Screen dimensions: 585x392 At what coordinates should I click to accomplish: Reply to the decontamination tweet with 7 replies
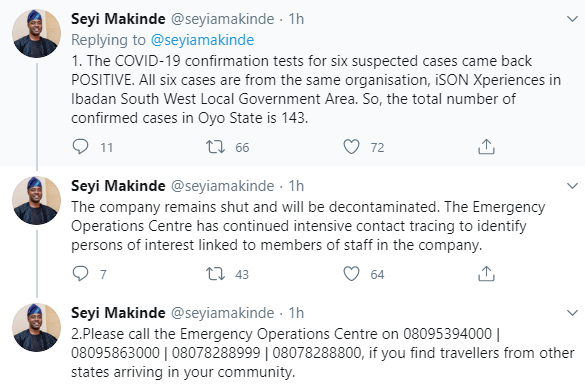coord(80,273)
